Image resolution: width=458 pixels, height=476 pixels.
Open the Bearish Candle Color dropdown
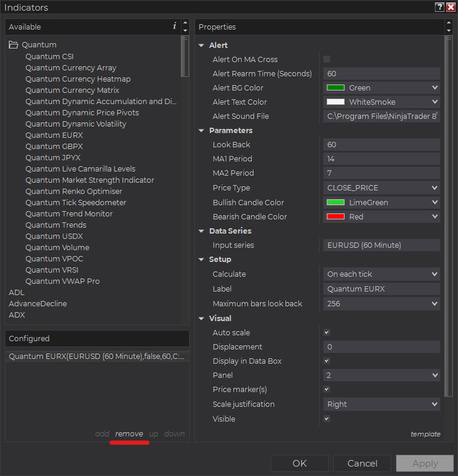pyautogui.click(x=382, y=216)
